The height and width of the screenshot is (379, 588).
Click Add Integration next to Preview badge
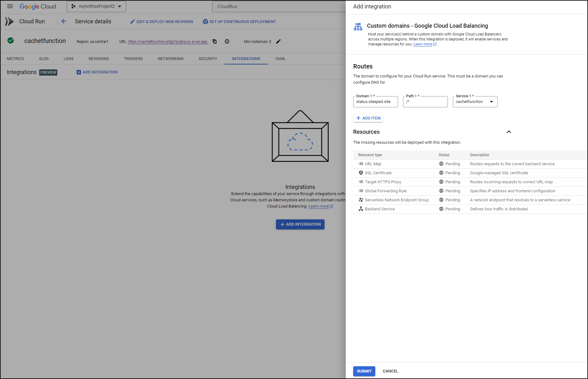pos(97,72)
